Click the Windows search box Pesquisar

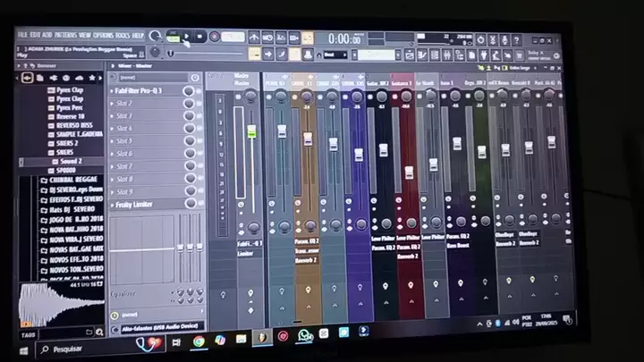(x=67, y=349)
